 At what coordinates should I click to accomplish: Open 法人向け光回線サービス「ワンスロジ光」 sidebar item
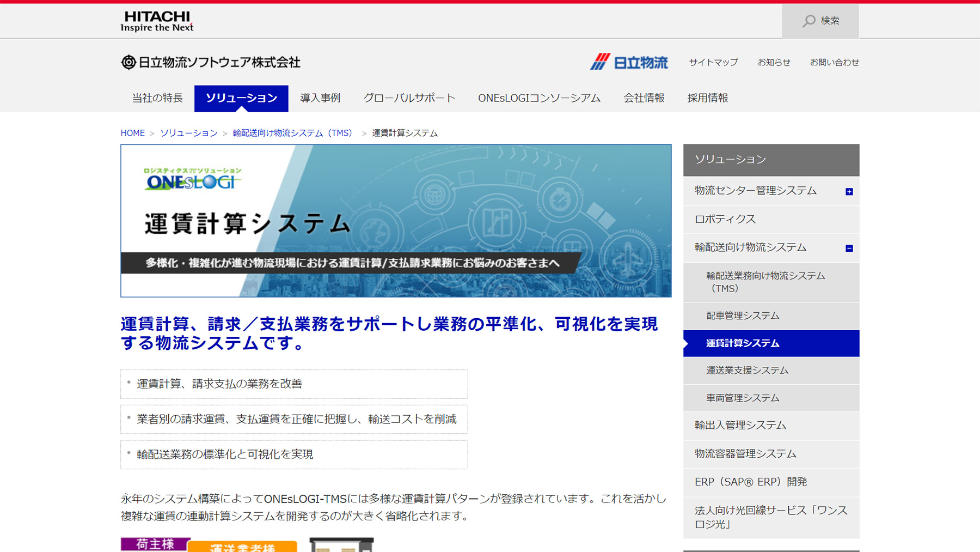pos(771,518)
